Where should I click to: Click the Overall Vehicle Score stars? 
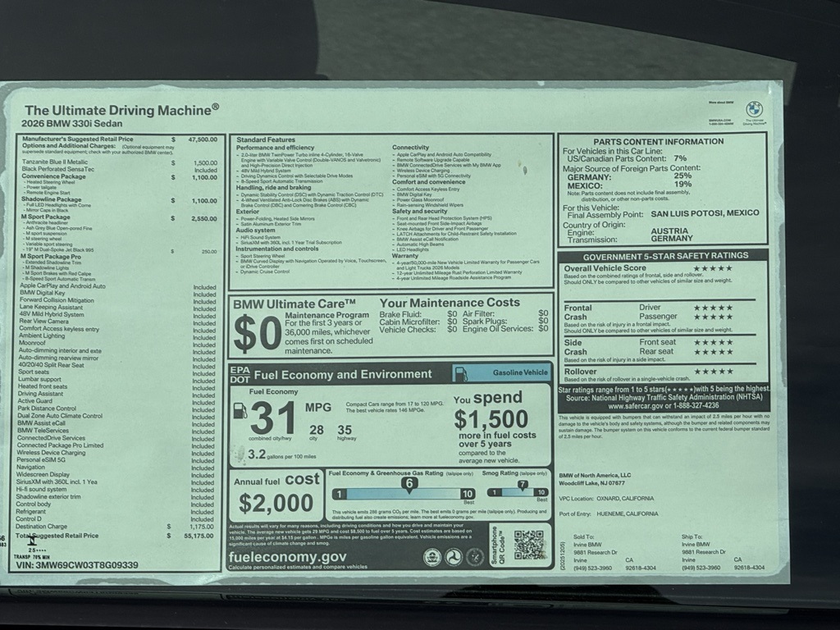tap(712, 268)
